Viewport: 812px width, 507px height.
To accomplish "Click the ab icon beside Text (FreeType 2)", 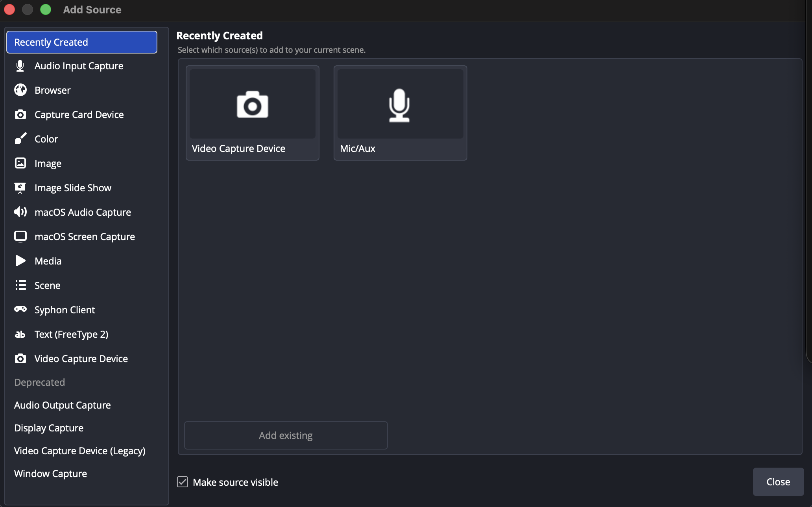I will [x=20, y=334].
